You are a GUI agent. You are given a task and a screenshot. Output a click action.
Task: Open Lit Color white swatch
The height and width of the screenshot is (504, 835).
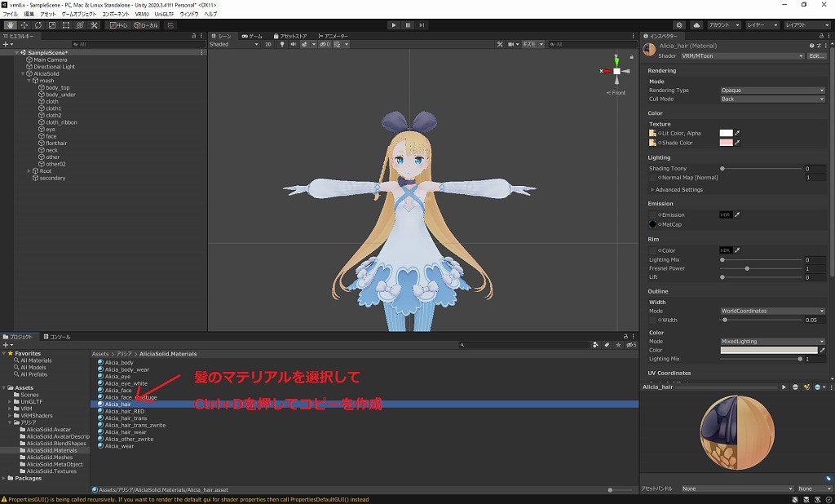tap(726, 133)
